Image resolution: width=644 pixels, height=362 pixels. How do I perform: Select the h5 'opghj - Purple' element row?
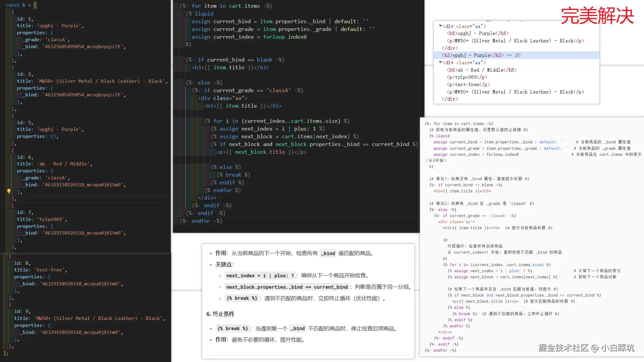478,33
